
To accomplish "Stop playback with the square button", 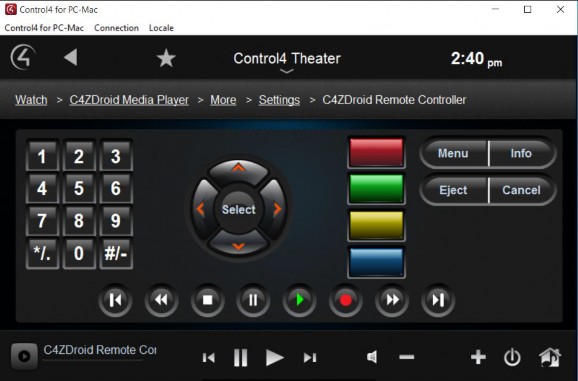I will point(208,300).
